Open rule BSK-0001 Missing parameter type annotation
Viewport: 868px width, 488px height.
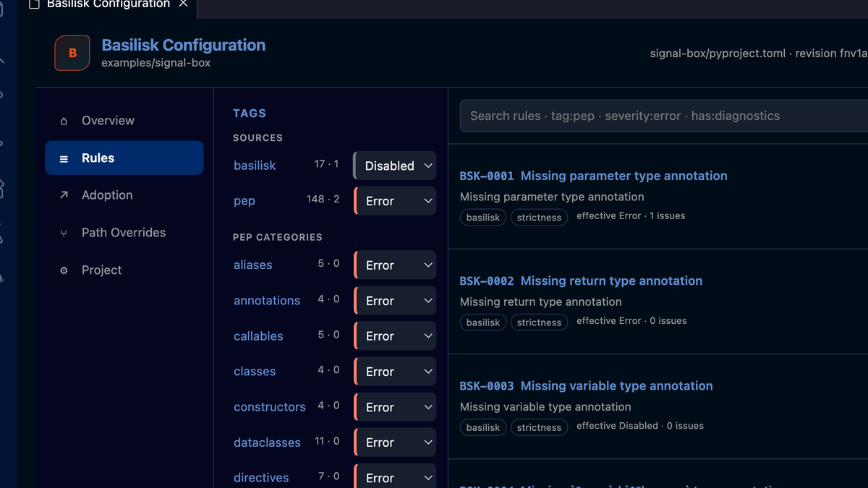pyautogui.click(x=594, y=176)
